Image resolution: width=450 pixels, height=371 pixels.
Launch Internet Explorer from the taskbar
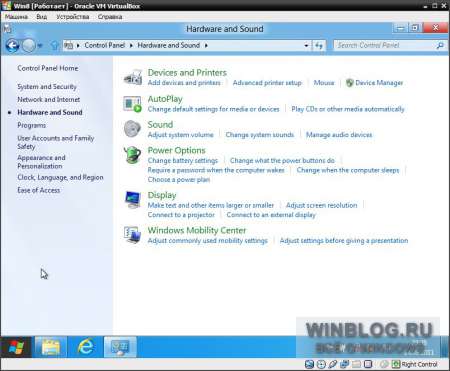(86, 347)
